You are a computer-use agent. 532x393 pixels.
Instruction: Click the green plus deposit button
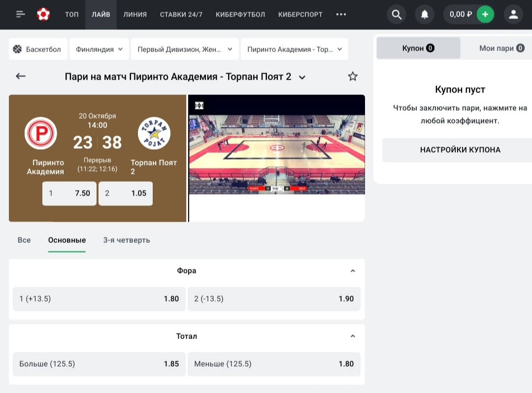point(485,14)
